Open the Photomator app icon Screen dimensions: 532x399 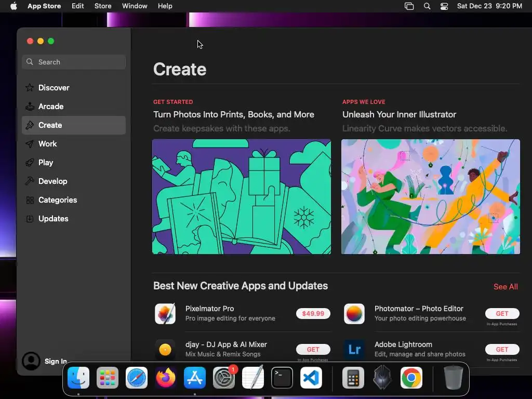[x=354, y=313]
